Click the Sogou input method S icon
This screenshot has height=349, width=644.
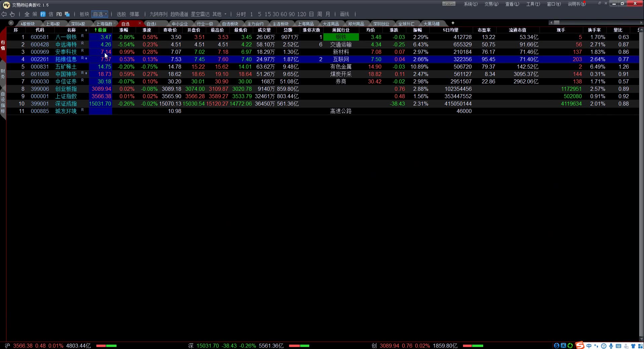[x=580, y=345]
